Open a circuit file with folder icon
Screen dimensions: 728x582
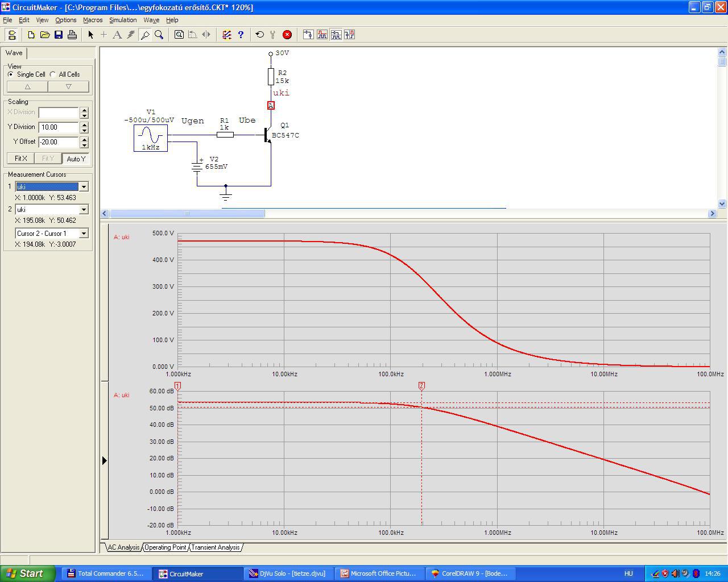click(x=45, y=35)
